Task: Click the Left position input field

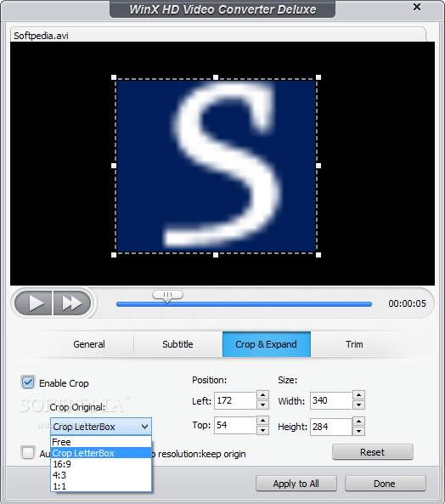Action: point(235,400)
